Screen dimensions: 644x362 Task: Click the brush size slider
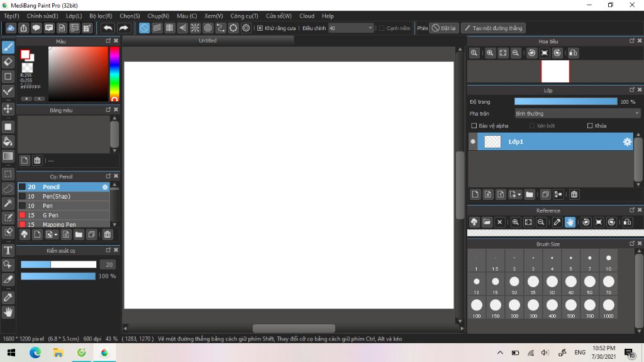click(x=58, y=265)
